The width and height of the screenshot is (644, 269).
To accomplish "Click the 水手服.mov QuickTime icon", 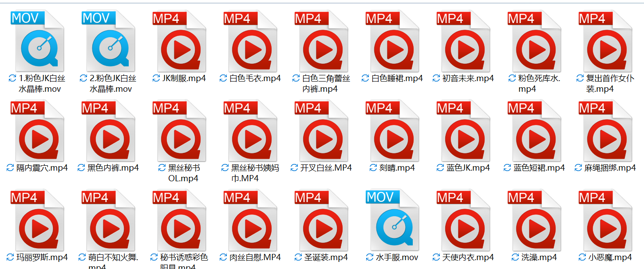I will coord(392,220).
